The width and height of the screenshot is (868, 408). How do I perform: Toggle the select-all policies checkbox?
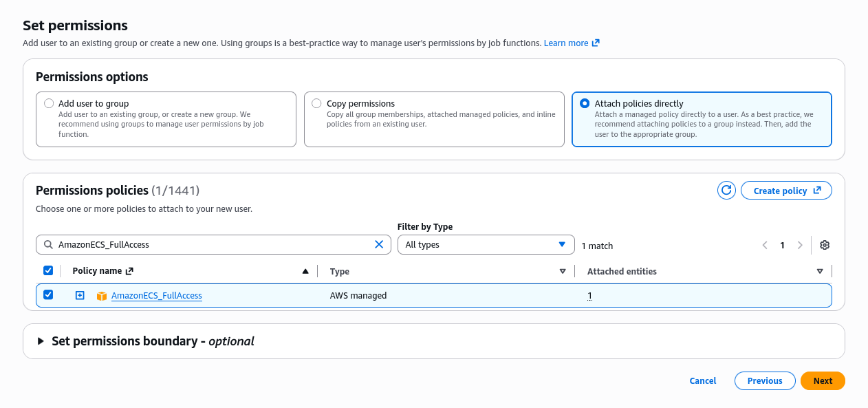point(48,270)
